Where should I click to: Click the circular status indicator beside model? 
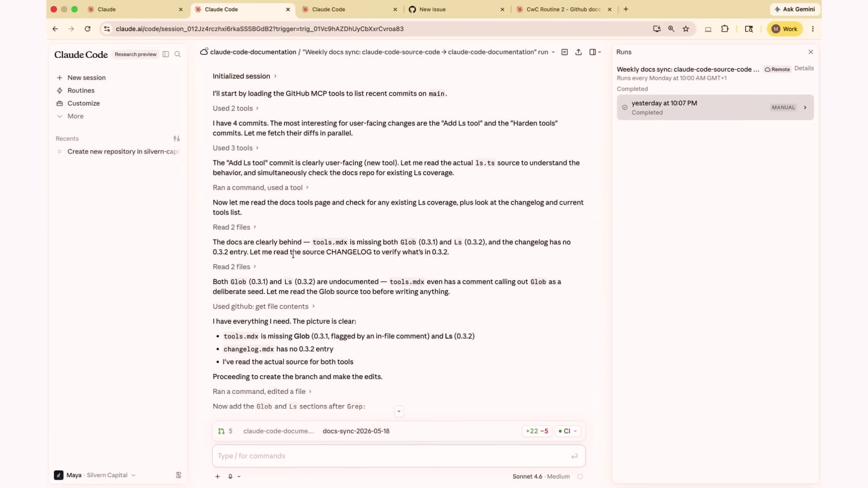[580, 477]
